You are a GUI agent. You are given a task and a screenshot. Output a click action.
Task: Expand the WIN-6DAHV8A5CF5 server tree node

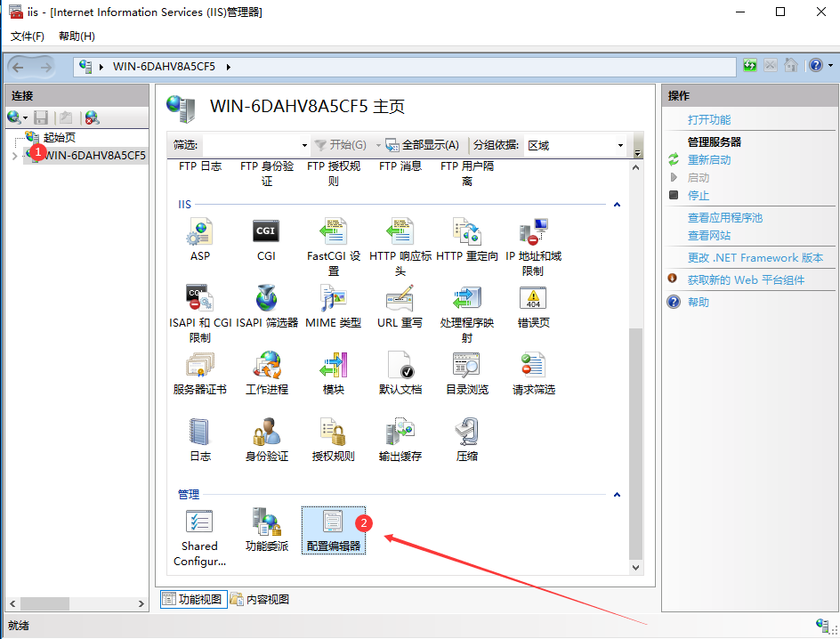point(13,156)
